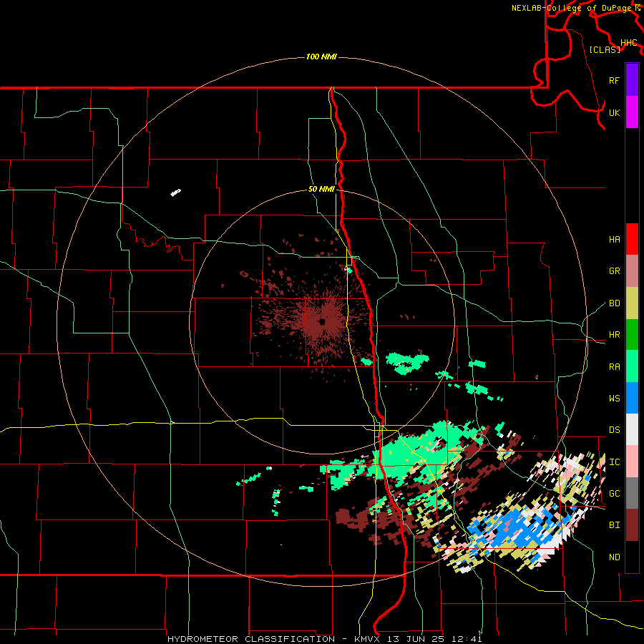This screenshot has width=644, height=644.
Task: Click the IC legend label
Action: pos(614,462)
